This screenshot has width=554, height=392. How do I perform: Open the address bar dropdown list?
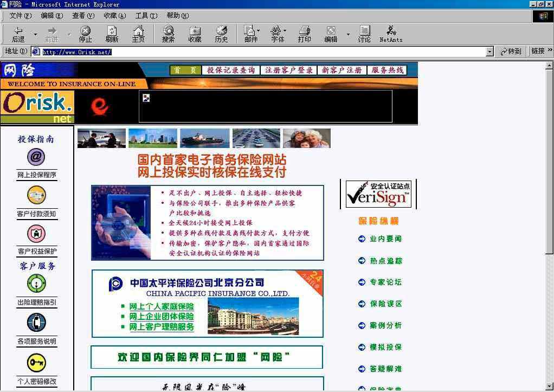point(489,52)
